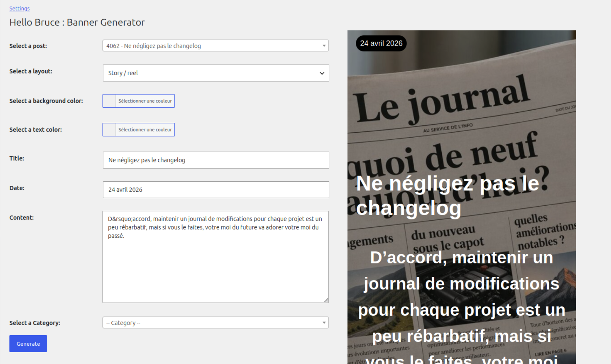Click the 'Content:' label
611x364 pixels.
[22, 218]
